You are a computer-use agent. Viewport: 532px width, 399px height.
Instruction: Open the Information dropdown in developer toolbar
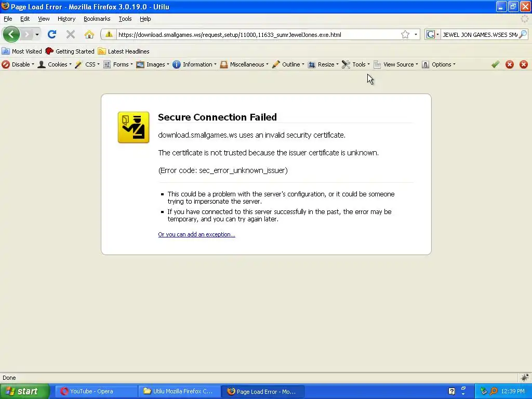194,64
